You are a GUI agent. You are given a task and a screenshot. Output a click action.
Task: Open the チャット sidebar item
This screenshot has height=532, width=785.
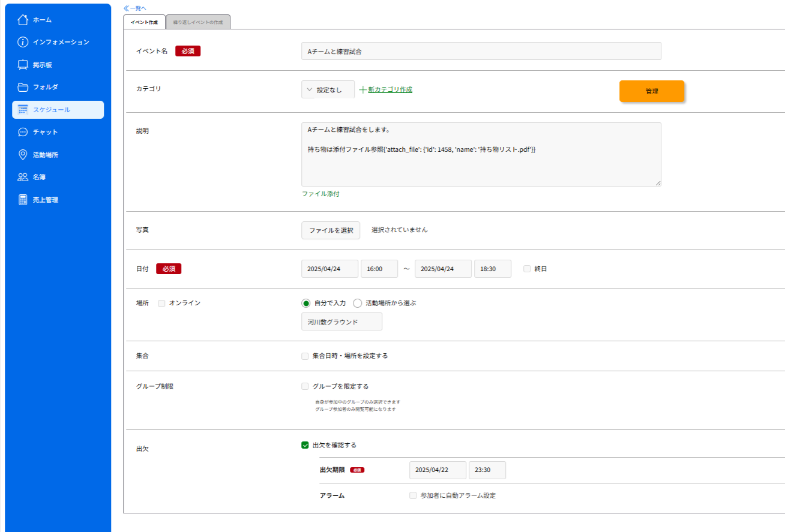click(x=58, y=132)
